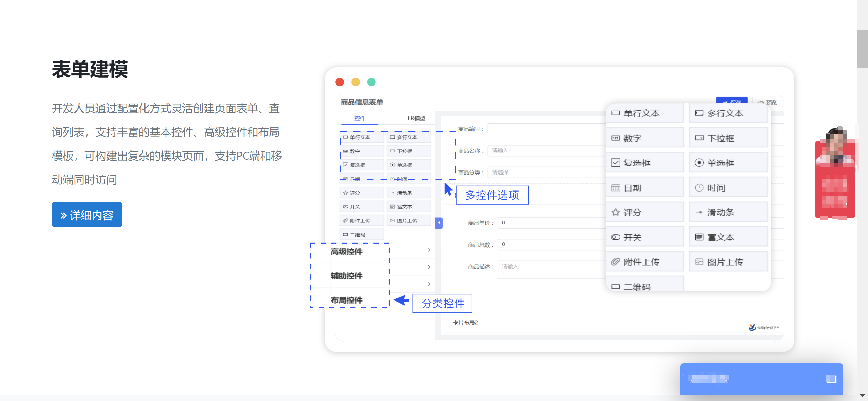Switch to the ER模型 tab

[x=416, y=118]
